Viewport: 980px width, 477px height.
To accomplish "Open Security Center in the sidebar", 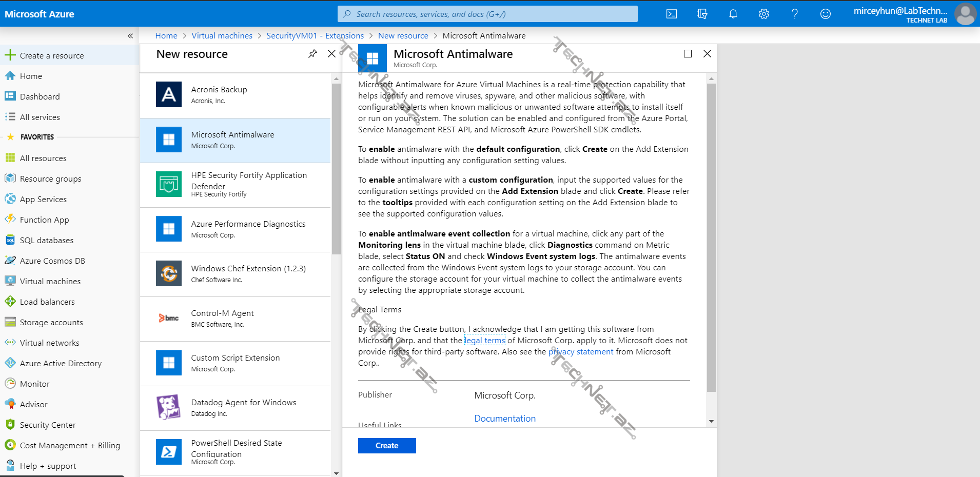I will [x=47, y=425].
